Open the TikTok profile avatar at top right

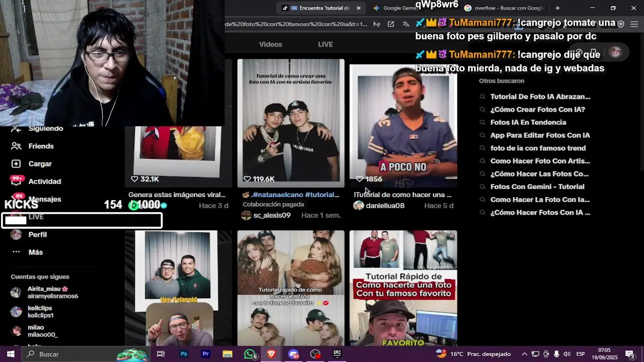[615, 52]
